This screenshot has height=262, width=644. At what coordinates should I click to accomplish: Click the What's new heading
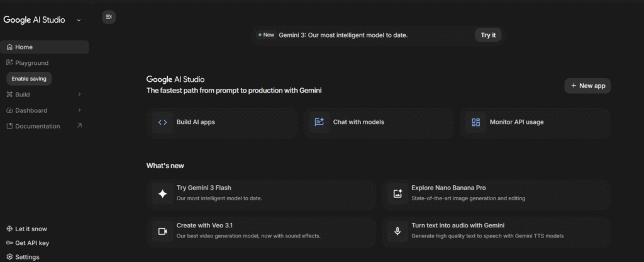[165, 166]
